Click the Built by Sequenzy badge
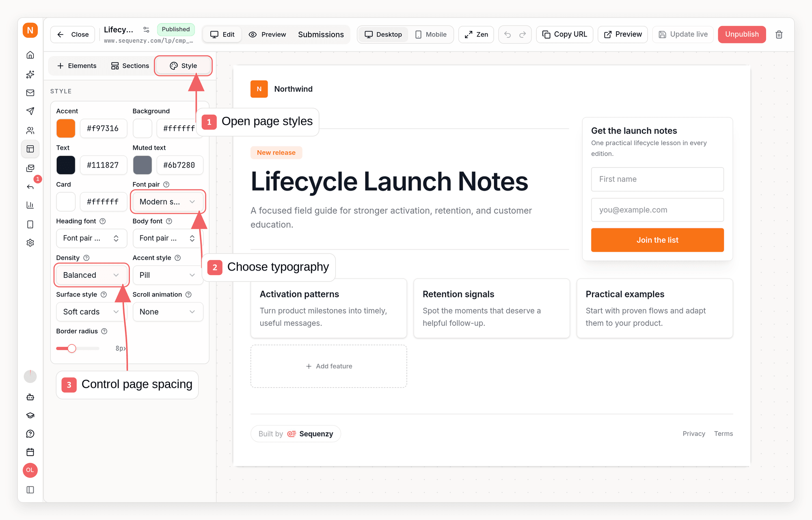 pyautogui.click(x=296, y=434)
